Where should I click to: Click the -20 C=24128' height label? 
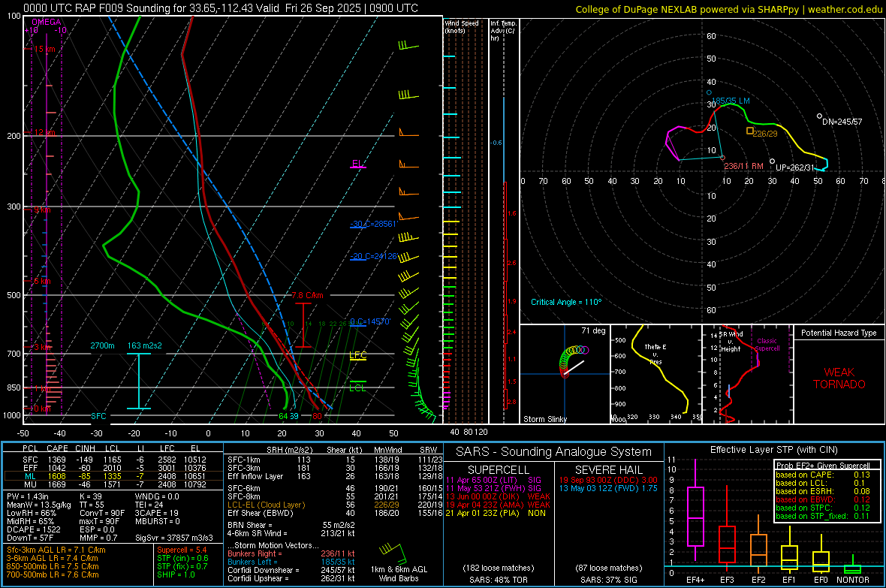[x=374, y=256]
